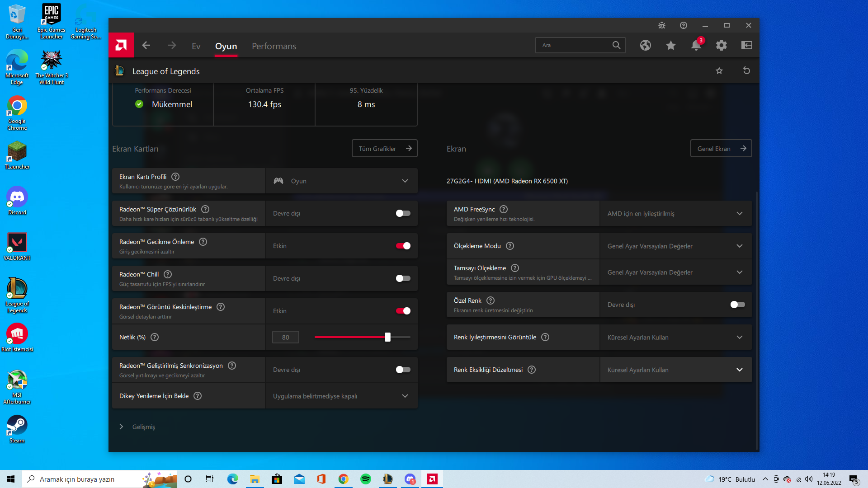This screenshot has width=868, height=488.
Task: Click the Genel Ekran button
Action: pyautogui.click(x=720, y=148)
